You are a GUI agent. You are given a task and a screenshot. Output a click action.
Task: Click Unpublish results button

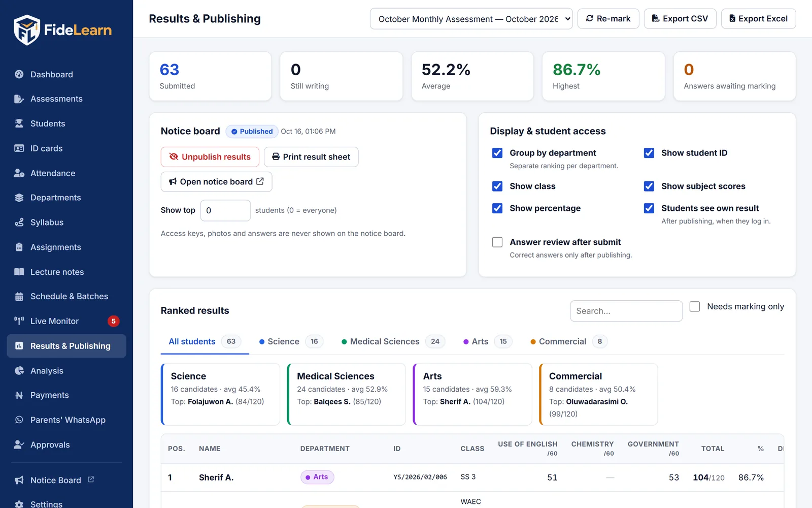point(210,157)
